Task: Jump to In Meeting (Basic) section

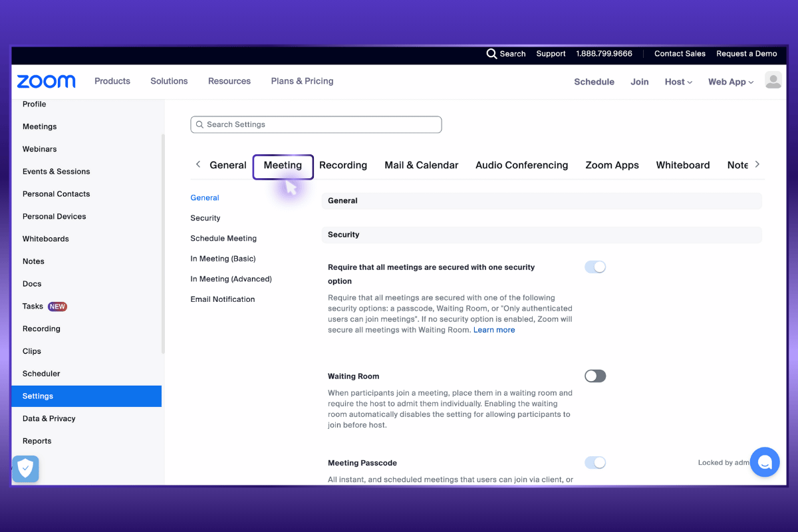Action: [x=223, y=259]
